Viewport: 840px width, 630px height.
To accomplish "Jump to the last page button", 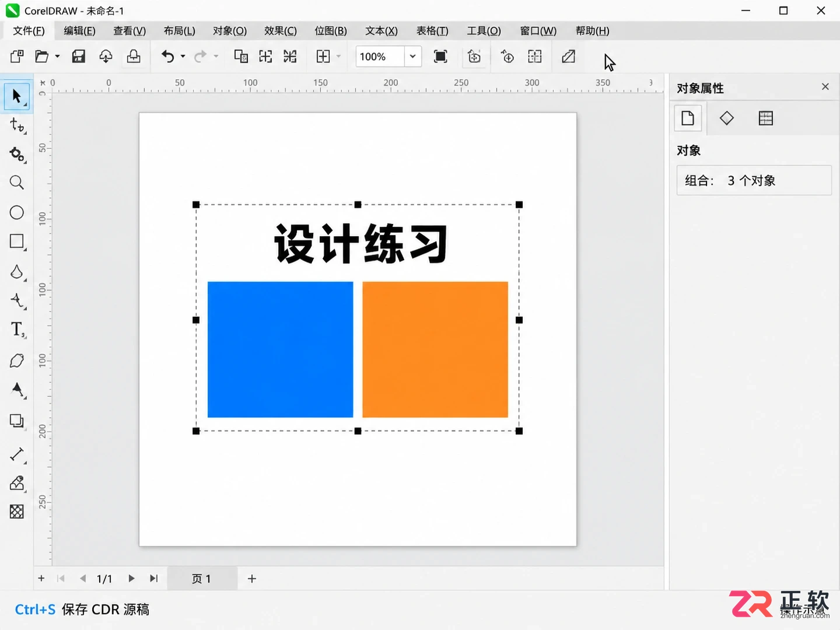I will (x=153, y=579).
